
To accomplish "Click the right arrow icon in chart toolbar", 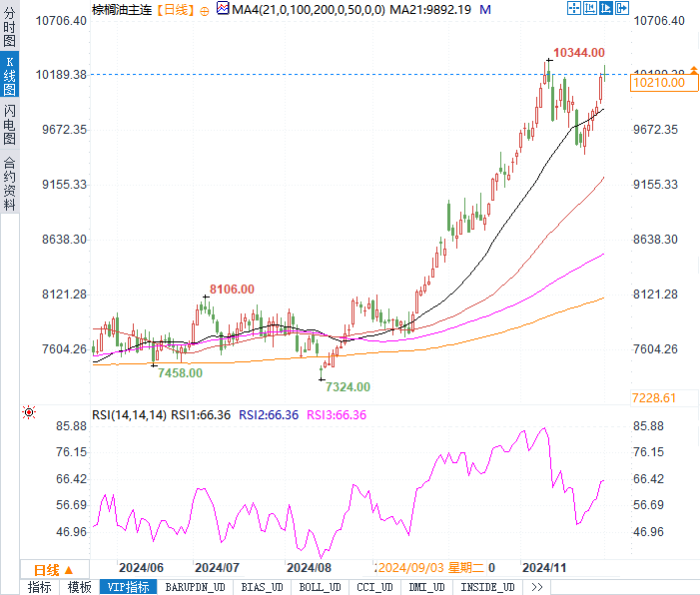I will [x=607, y=9].
